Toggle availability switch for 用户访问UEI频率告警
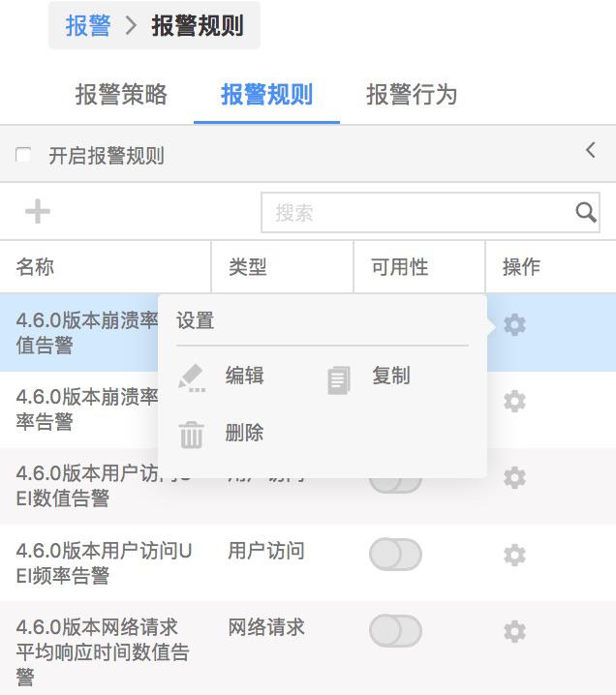 pyautogui.click(x=395, y=555)
